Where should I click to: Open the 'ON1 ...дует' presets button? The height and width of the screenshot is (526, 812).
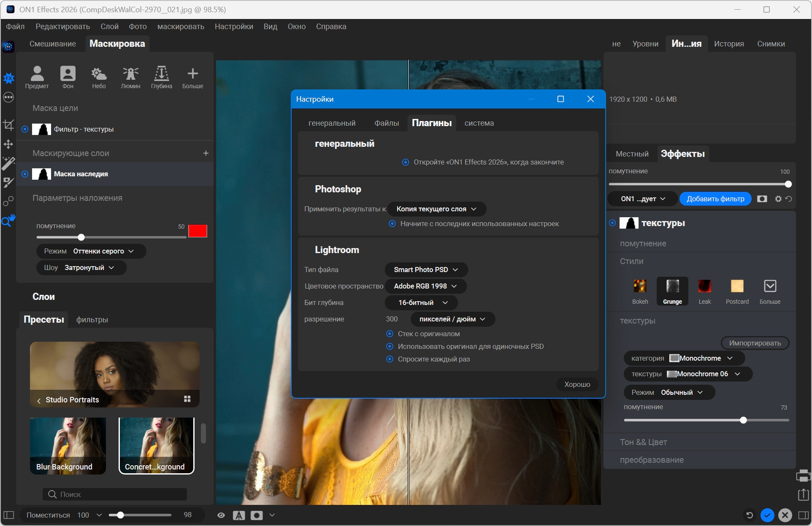point(643,199)
